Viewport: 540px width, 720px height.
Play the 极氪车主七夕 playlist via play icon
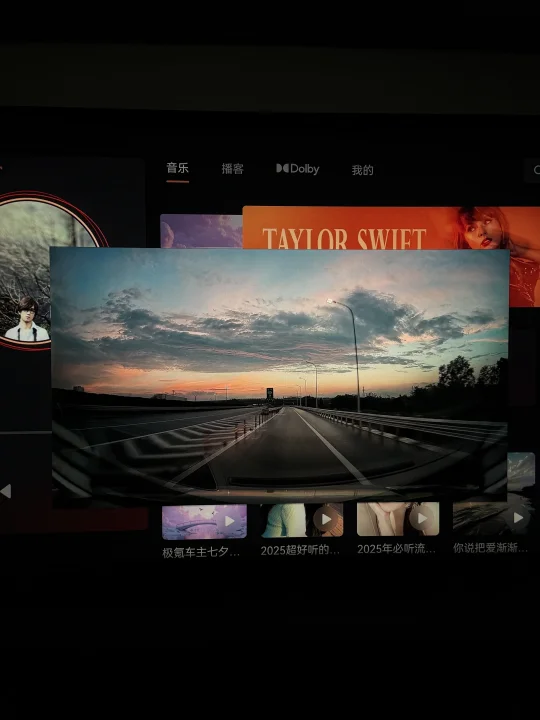coord(229,521)
